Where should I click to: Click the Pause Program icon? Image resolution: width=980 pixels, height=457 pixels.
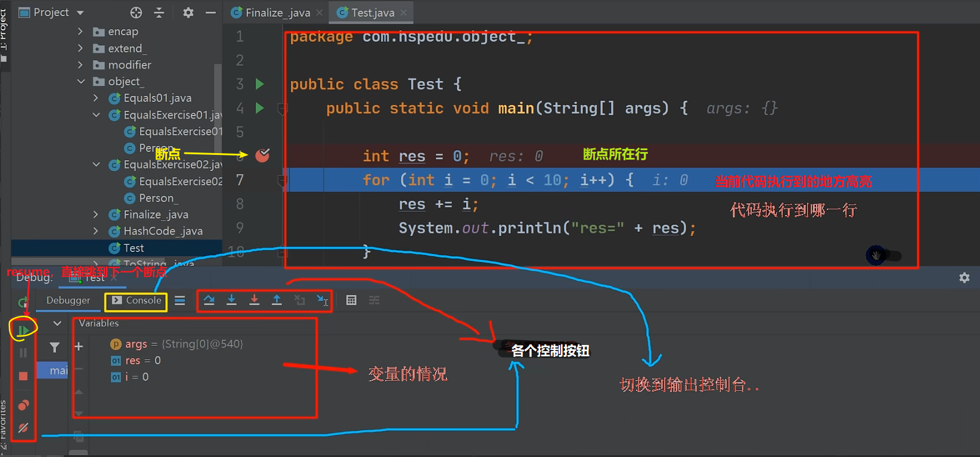point(23,353)
